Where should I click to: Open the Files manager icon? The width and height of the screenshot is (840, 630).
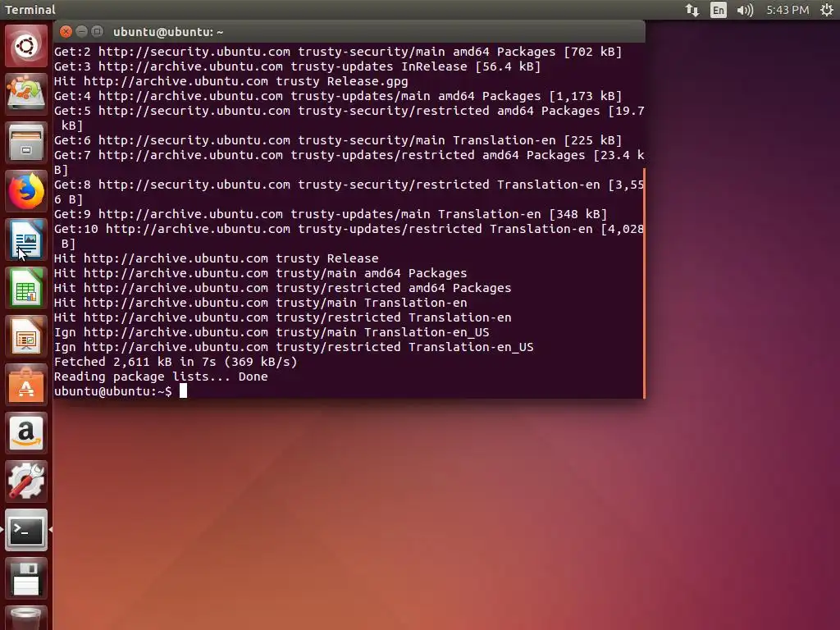coord(26,143)
